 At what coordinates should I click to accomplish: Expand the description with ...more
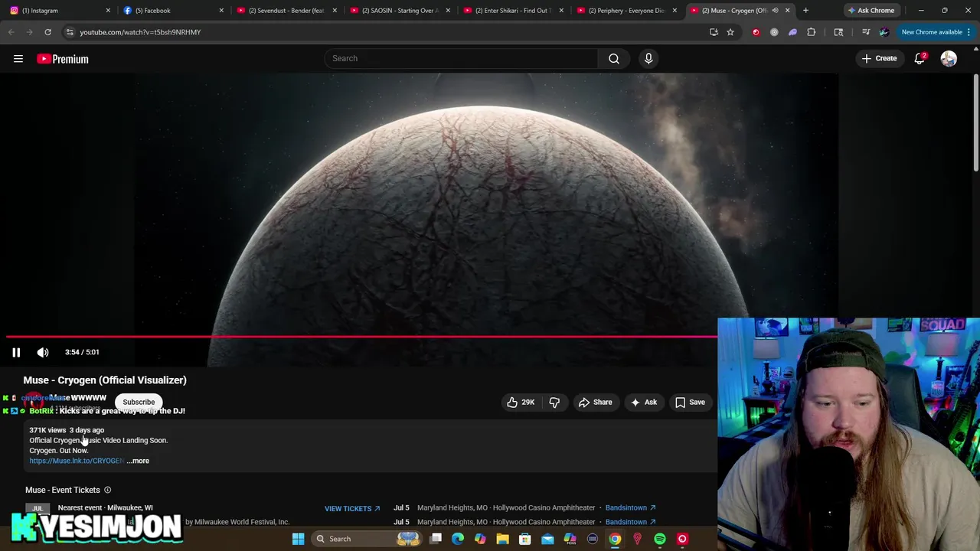[139, 461]
